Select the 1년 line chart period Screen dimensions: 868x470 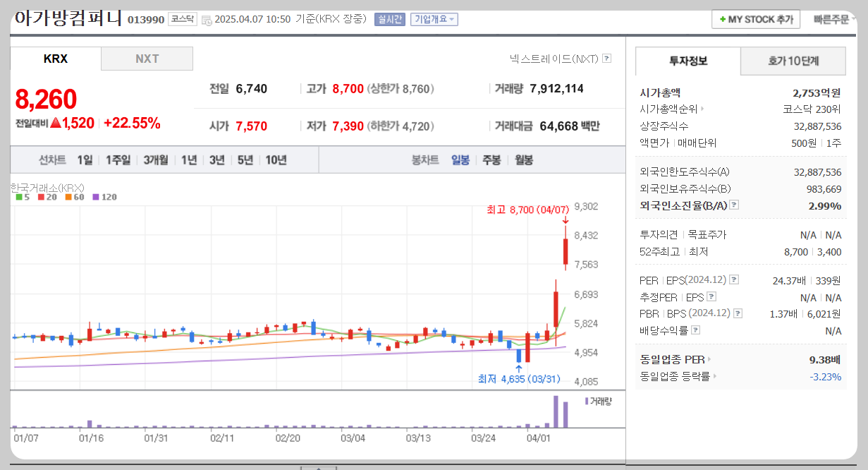click(x=188, y=160)
